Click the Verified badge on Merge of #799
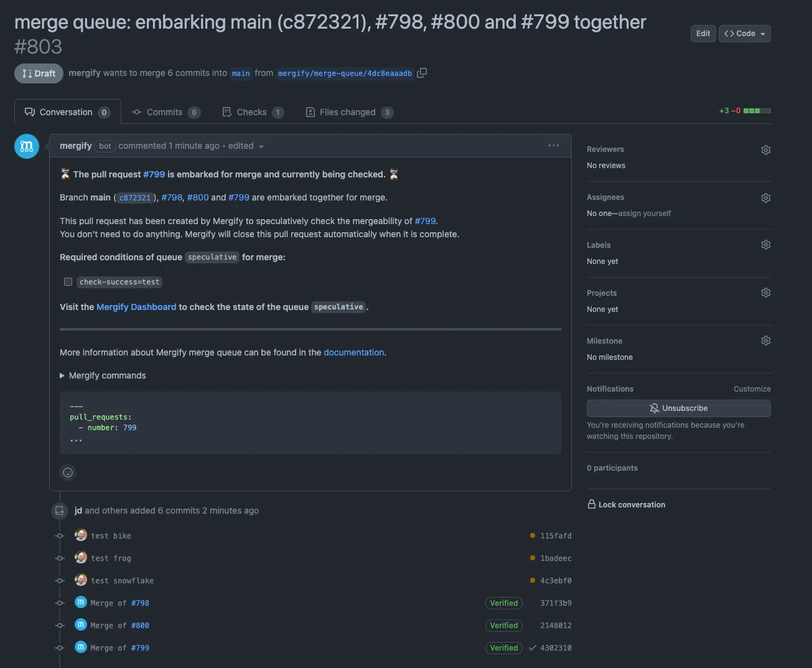Viewport: 812px width, 668px height. (x=503, y=647)
